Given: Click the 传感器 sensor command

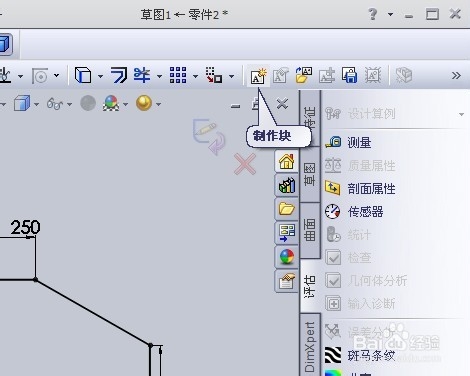Looking at the screenshot, I should pos(354,211).
